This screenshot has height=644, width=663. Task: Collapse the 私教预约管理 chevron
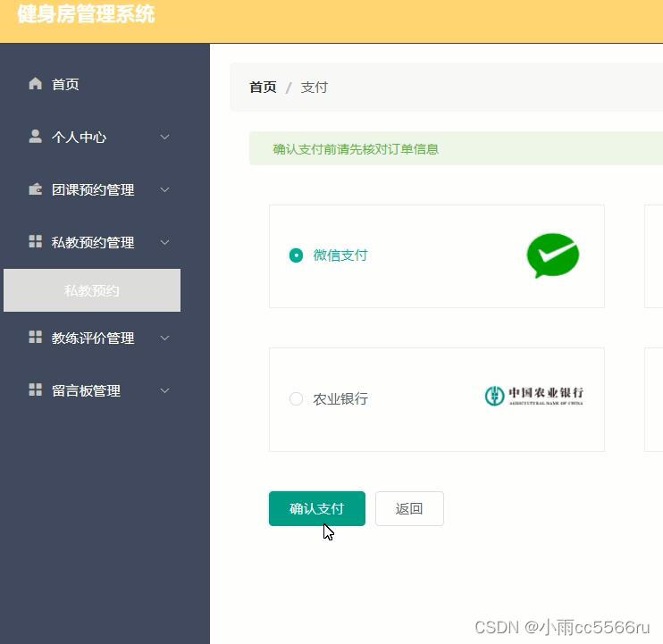[165, 242]
